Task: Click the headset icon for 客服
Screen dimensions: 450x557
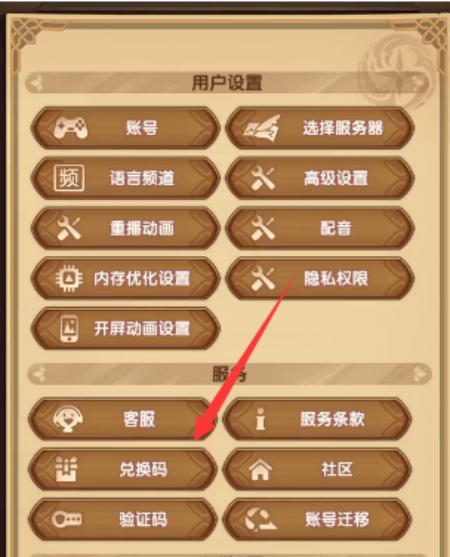Action: (x=68, y=419)
